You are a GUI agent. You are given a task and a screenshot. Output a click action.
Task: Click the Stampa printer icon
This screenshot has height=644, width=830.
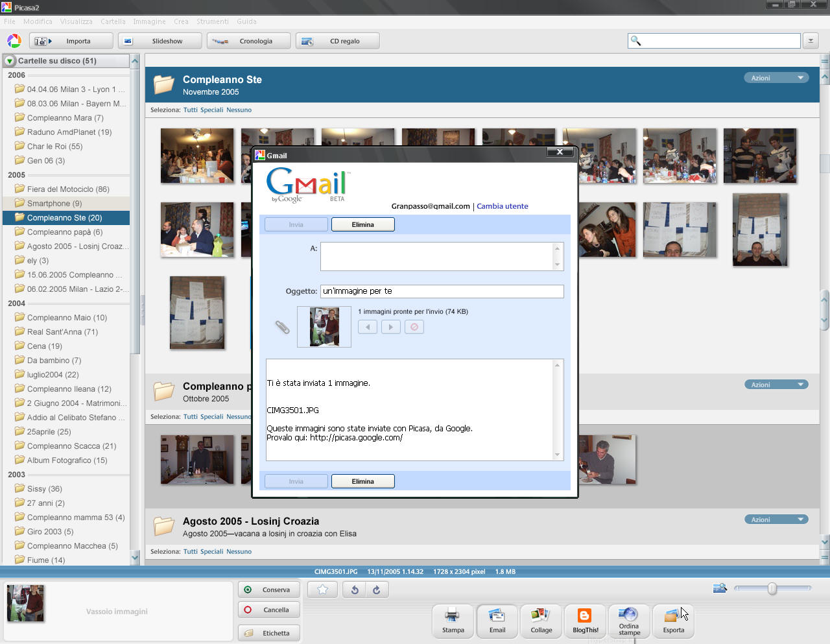[453, 621]
